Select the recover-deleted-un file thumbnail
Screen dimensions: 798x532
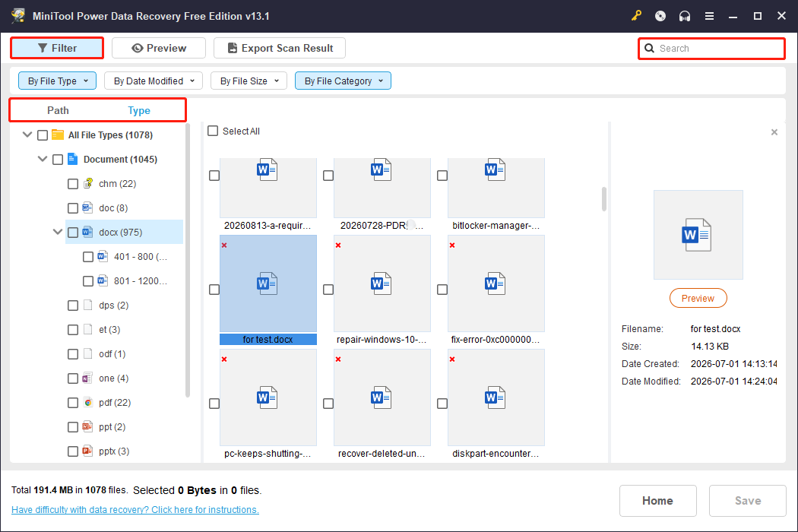(x=382, y=397)
